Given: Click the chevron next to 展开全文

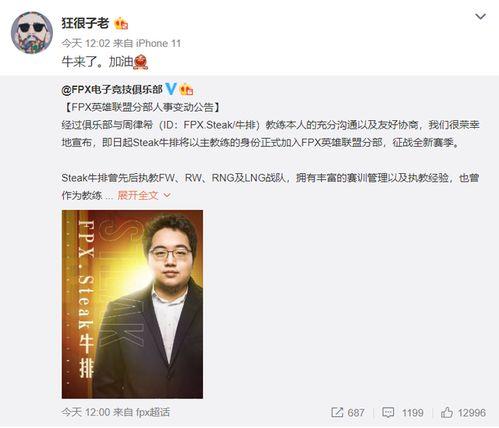Looking at the screenshot, I should [167, 195].
